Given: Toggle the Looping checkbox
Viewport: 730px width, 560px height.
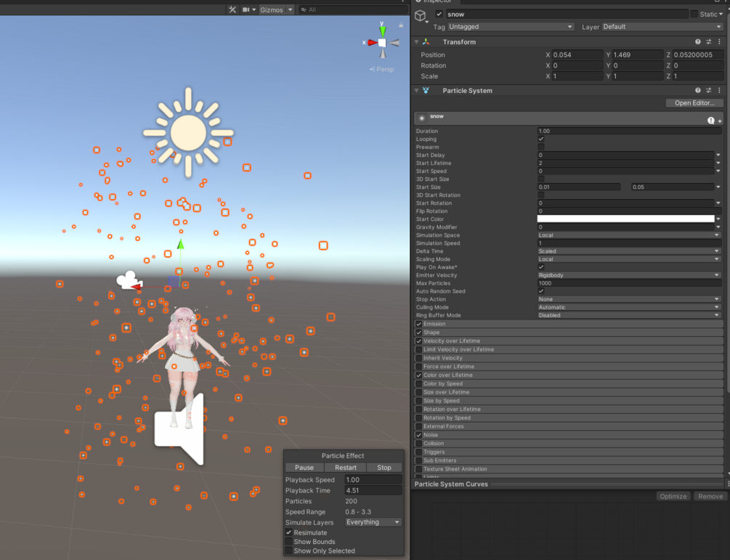Looking at the screenshot, I should point(541,139).
